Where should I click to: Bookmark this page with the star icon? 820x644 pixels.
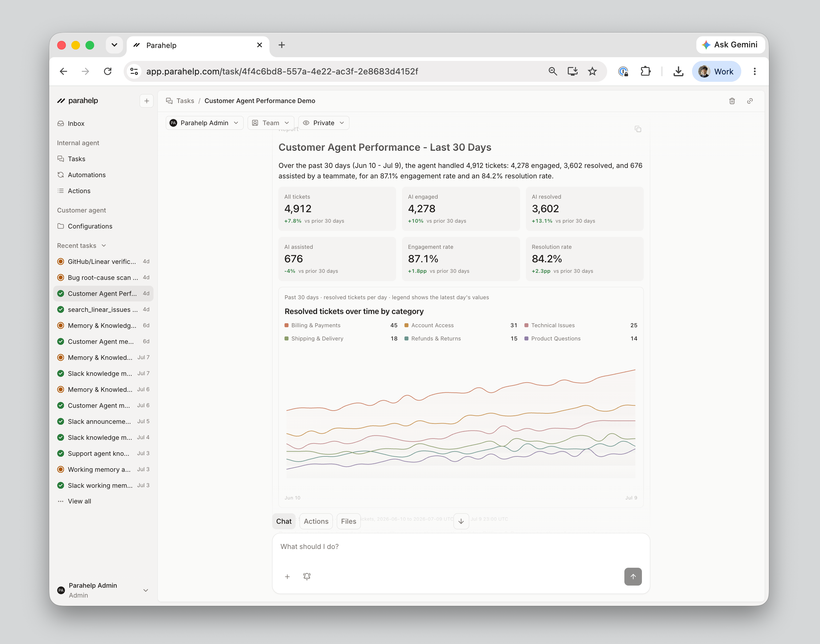pyautogui.click(x=592, y=71)
